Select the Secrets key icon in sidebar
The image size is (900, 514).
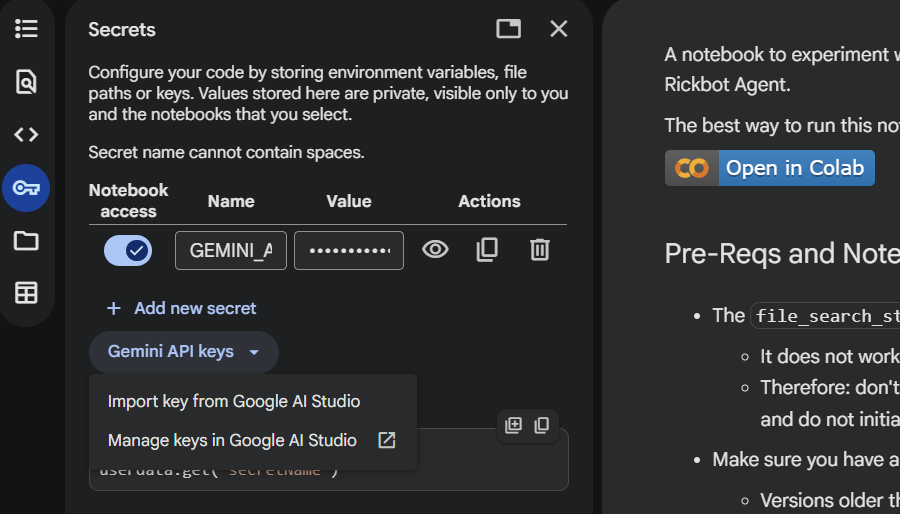[x=26, y=188]
